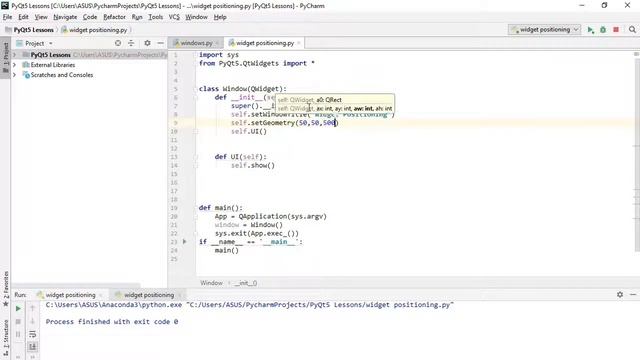Hide the Project tool window

coord(160,43)
